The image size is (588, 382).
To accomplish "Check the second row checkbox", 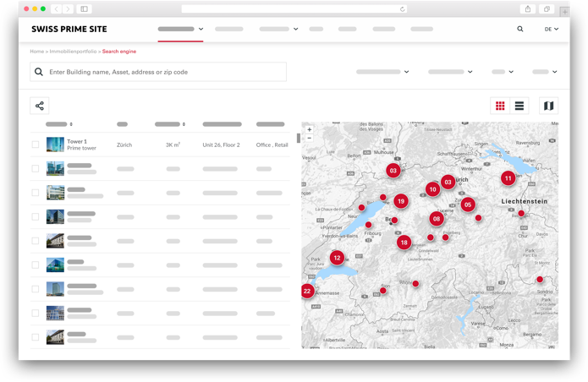I will coord(36,168).
